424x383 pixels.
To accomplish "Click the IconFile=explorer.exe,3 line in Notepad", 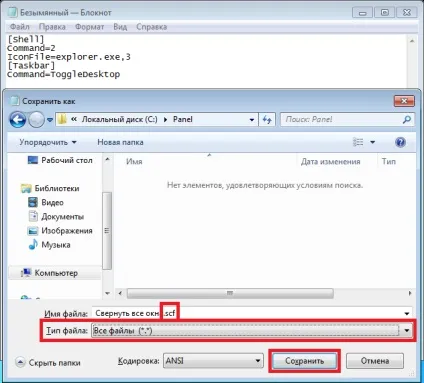I will [69, 57].
